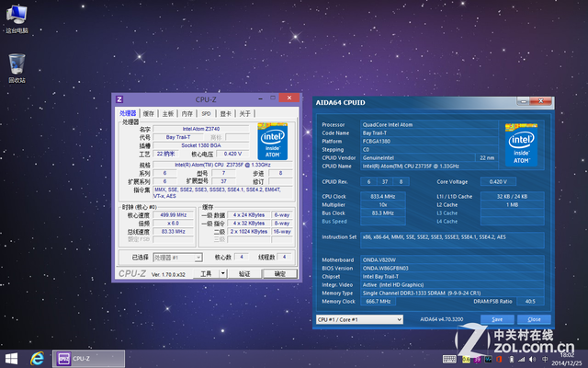Switch to the 关于 tab in CPU-Z
This screenshot has width=588, height=368.
pyautogui.click(x=245, y=114)
